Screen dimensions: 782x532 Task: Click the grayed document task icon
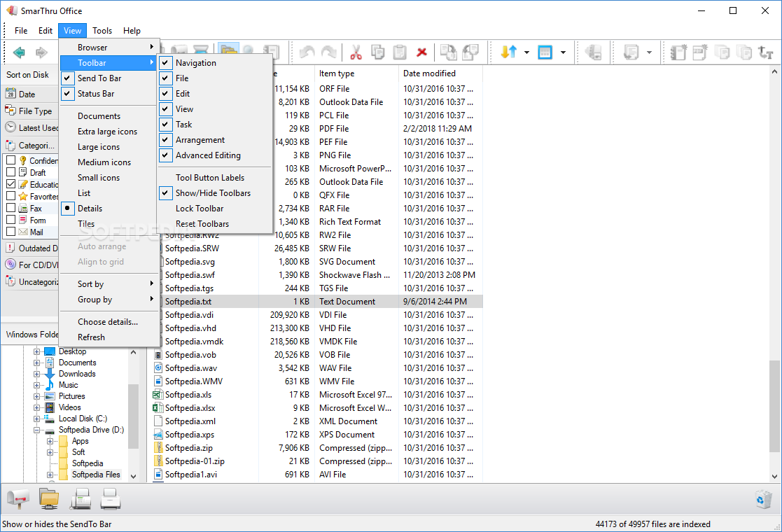(631, 52)
